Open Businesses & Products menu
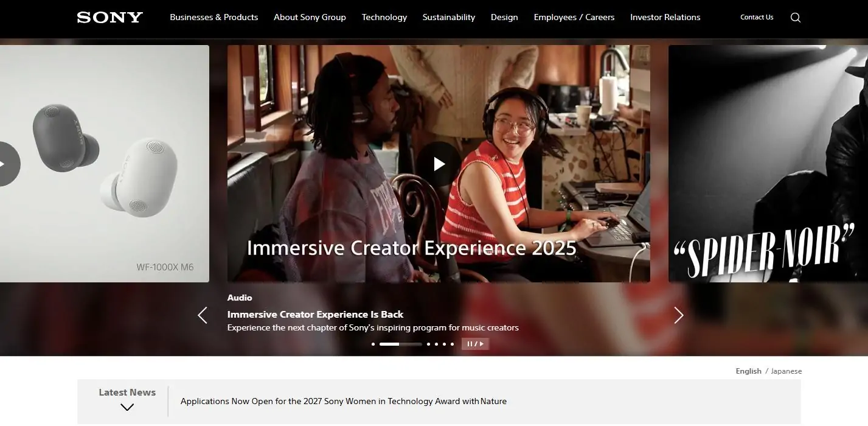The width and height of the screenshot is (868, 426). [x=214, y=17]
